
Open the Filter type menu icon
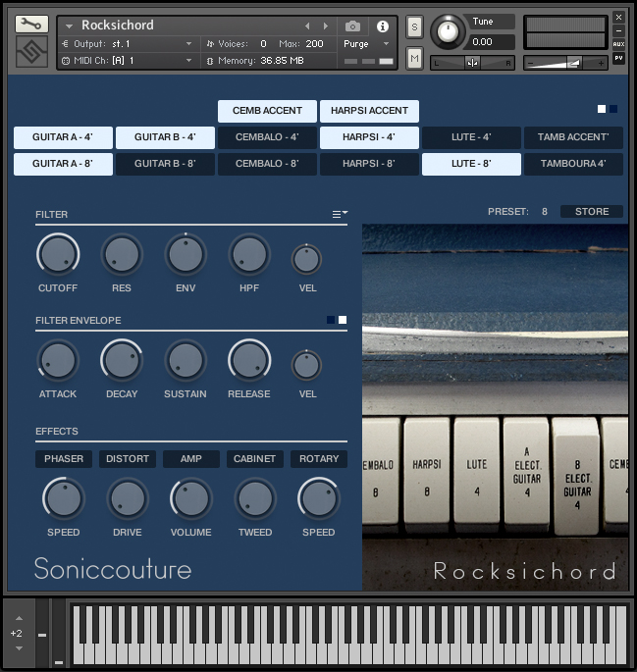click(340, 214)
